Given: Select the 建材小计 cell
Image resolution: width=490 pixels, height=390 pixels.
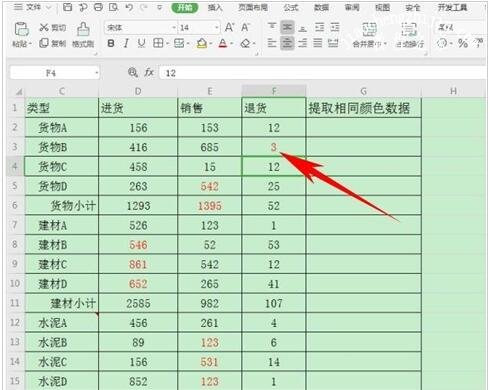Looking at the screenshot, I should pos(61,303).
